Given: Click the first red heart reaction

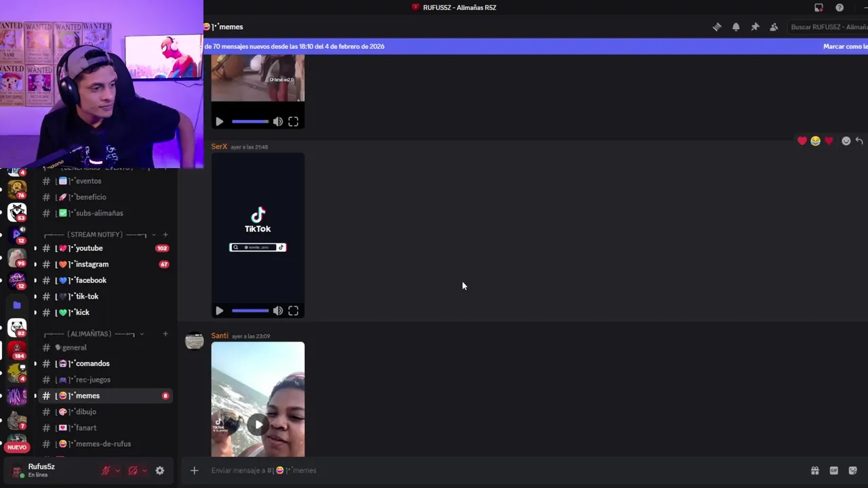Looking at the screenshot, I should (x=802, y=141).
